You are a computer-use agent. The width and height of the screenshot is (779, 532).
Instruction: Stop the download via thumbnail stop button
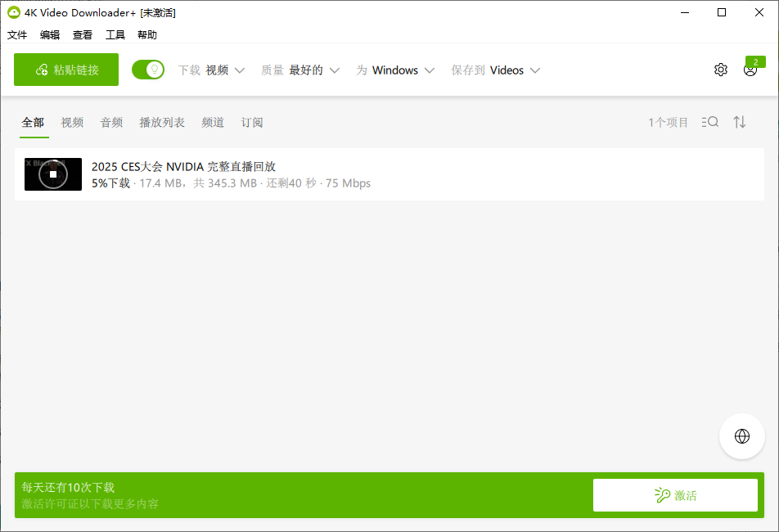(x=53, y=174)
